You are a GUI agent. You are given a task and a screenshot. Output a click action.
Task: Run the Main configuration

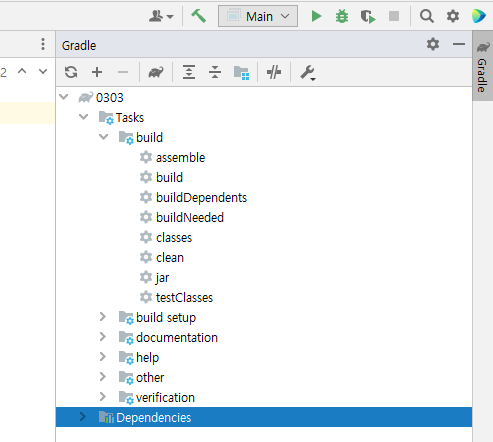pyautogui.click(x=316, y=16)
